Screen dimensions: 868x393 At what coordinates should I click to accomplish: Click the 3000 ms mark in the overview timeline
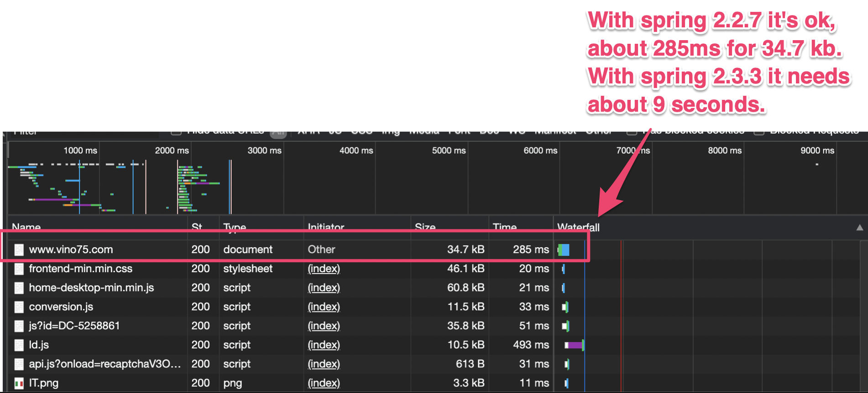(x=264, y=150)
